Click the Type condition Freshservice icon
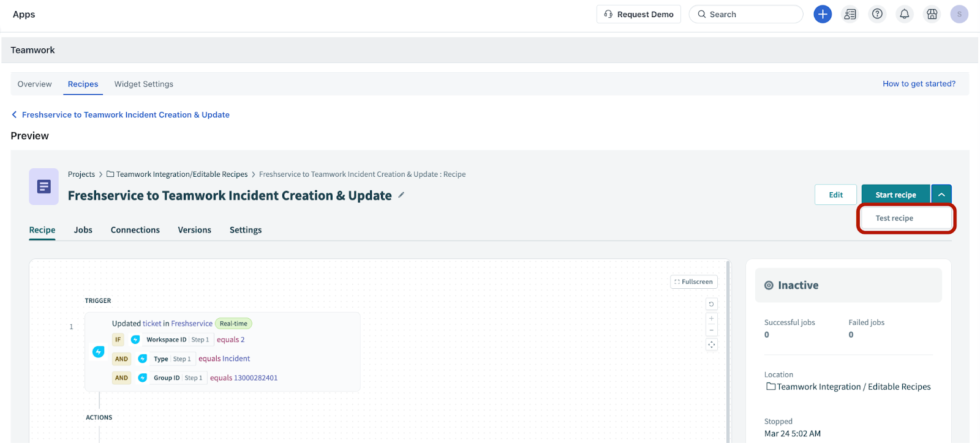This screenshot has width=980, height=443. tap(143, 359)
